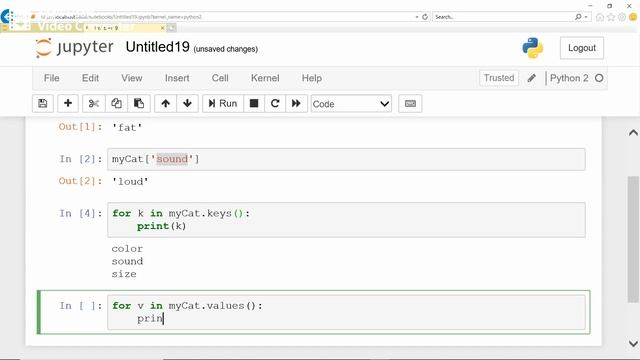Click the Trusted notebook button
The image size is (640, 360).
click(499, 78)
